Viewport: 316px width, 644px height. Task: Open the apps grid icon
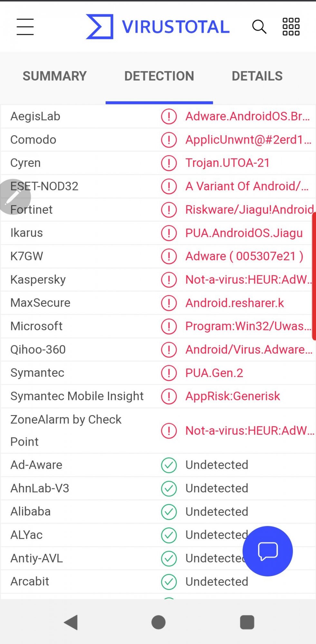tap(291, 27)
